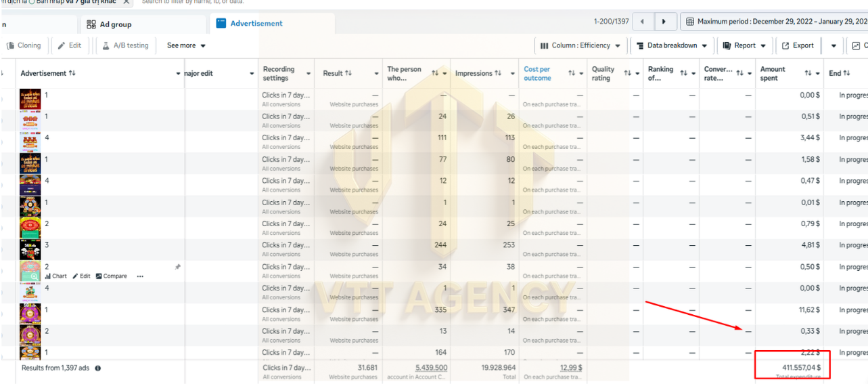Sort by Amount spent column
This screenshot has width=868, height=386.
point(808,73)
